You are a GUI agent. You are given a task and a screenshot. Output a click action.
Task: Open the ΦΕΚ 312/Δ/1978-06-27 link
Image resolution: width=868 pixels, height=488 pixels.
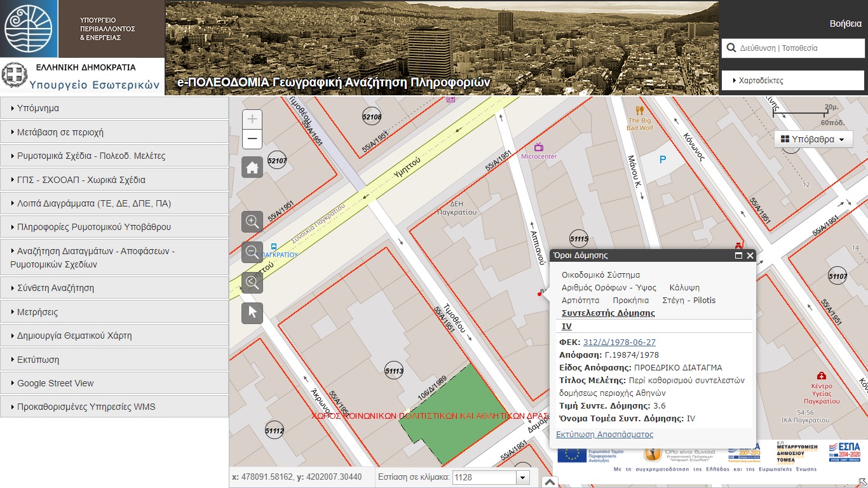tap(619, 342)
